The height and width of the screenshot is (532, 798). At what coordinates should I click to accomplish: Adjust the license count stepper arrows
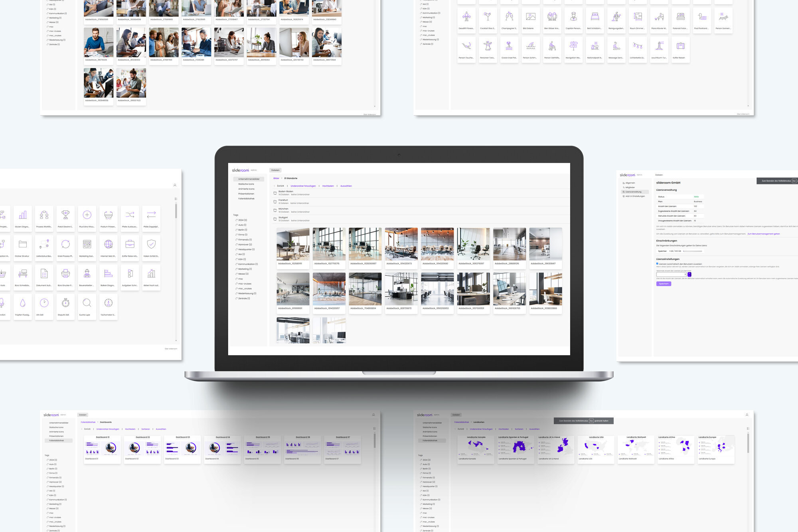click(x=689, y=274)
